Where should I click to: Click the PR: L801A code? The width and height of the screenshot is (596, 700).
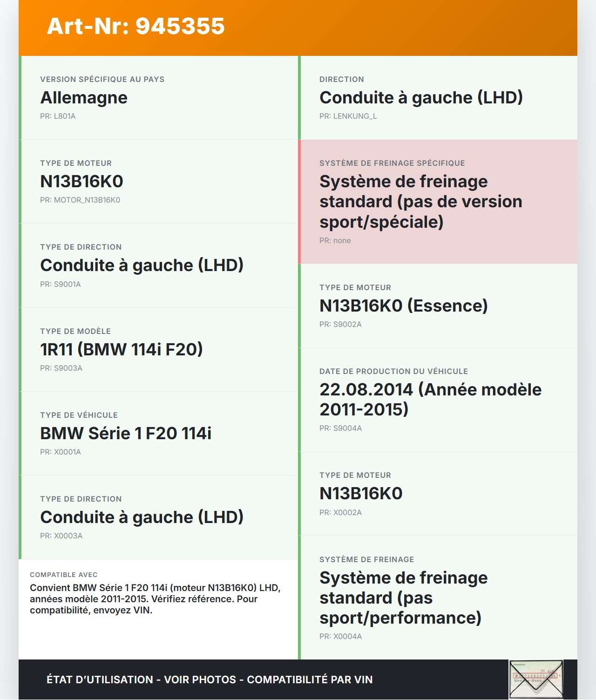tap(58, 116)
